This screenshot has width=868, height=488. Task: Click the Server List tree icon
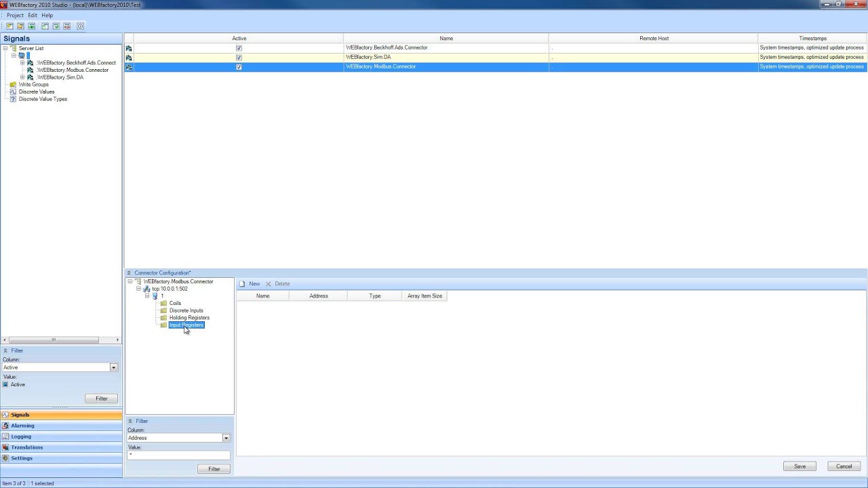tap(13, 48)
